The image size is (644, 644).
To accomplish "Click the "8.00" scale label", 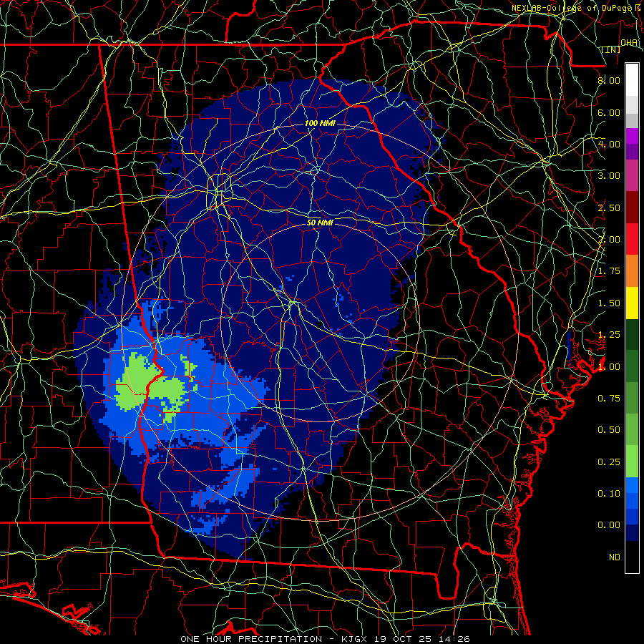I will pos(609,80).
